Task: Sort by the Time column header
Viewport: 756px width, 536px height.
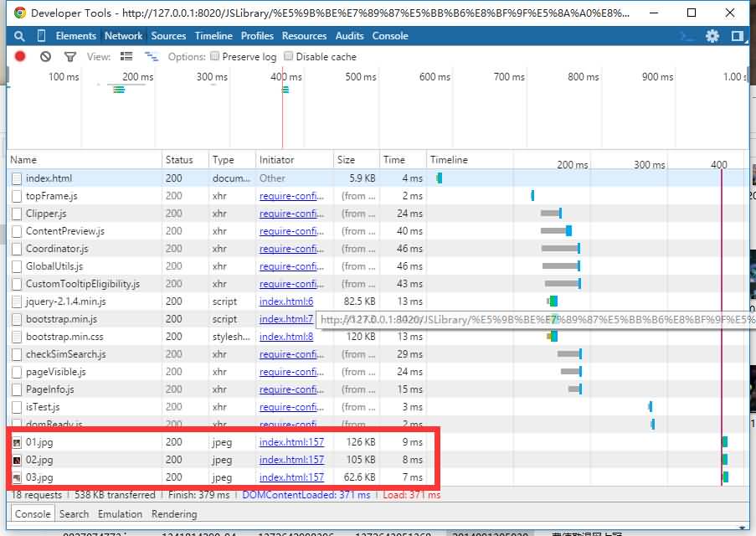Action: tap(403, 160)
